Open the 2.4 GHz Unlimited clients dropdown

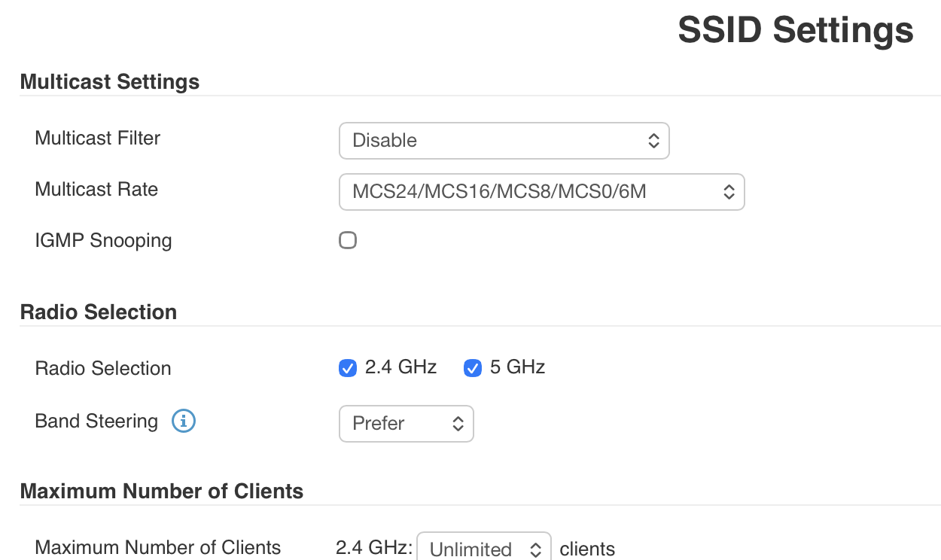(483, 549)
